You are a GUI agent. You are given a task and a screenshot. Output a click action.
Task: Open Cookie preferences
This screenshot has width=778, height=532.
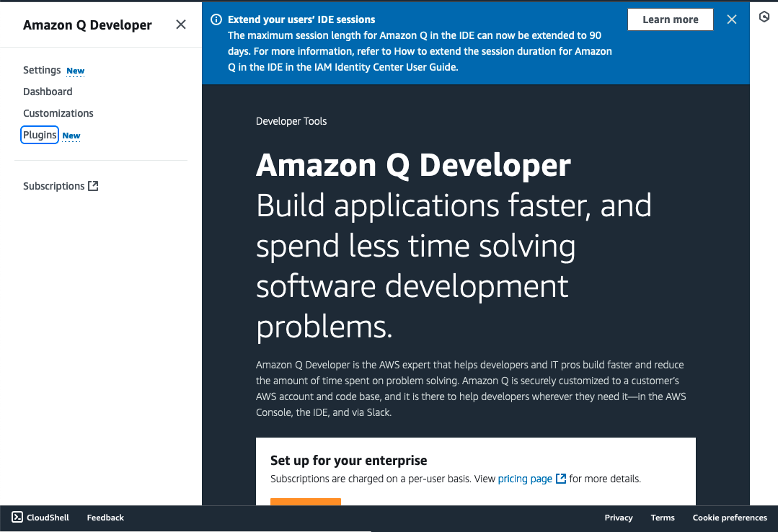click(x=730, y=517)
